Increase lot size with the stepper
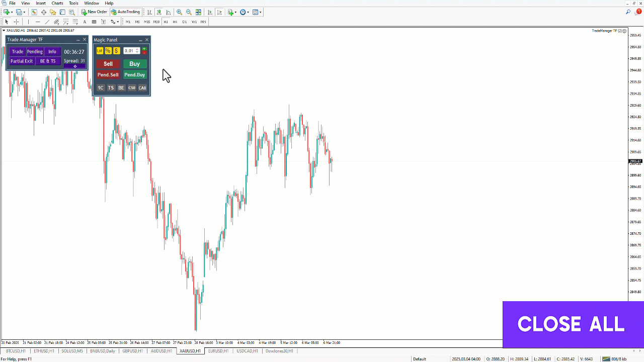 (137, 49)
